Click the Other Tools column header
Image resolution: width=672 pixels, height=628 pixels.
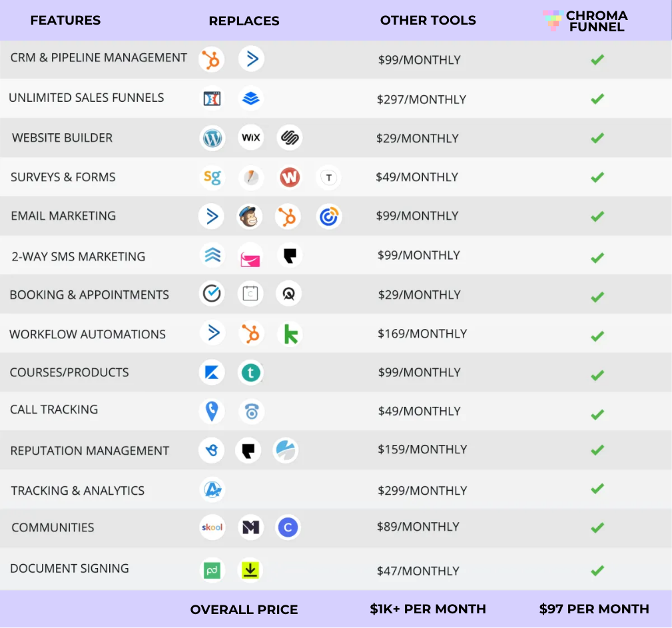point(428,21)
